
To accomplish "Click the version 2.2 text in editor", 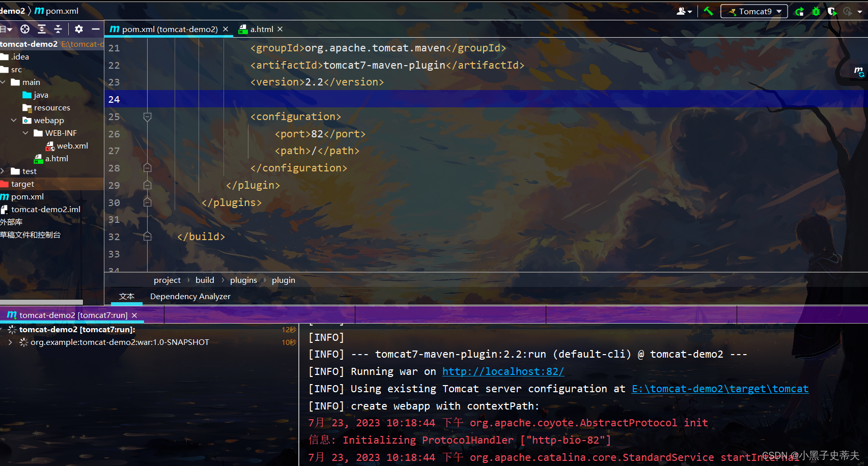I will (314, 82).
